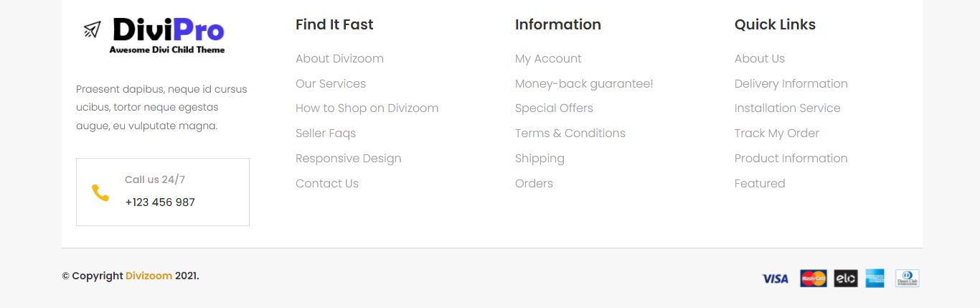Open the Seller Faqs page
This screenshot has height=308, width=980.
326,134
